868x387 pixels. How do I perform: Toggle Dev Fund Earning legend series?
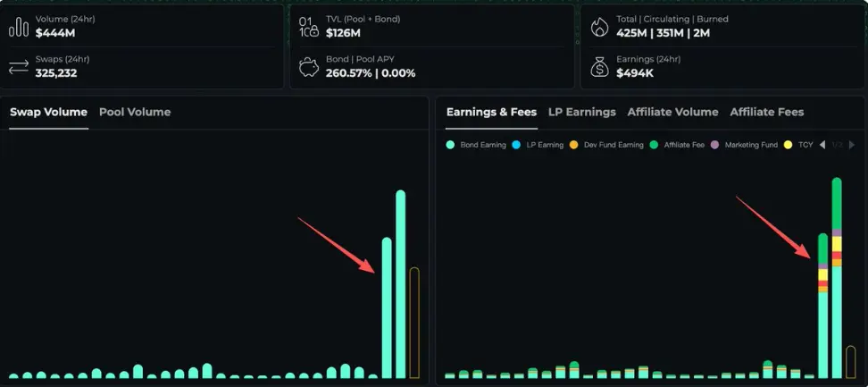tap(606, 145)
